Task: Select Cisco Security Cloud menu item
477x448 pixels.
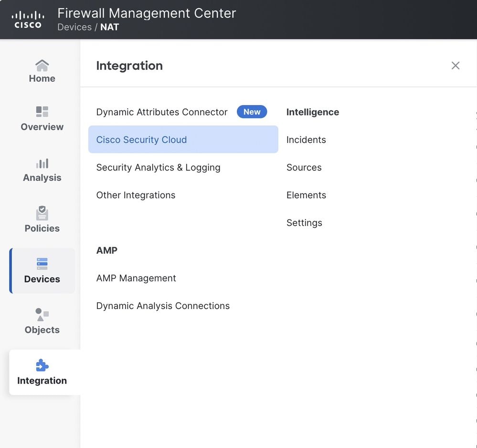Action: [142, 140]
